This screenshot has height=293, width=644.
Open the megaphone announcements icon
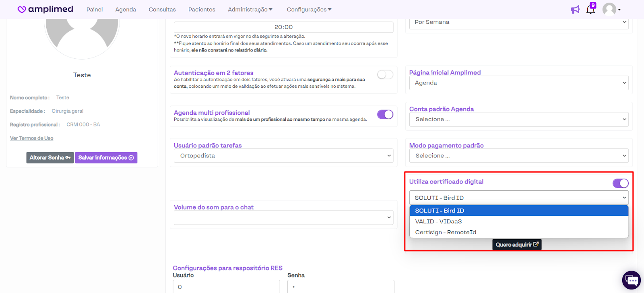575,10
